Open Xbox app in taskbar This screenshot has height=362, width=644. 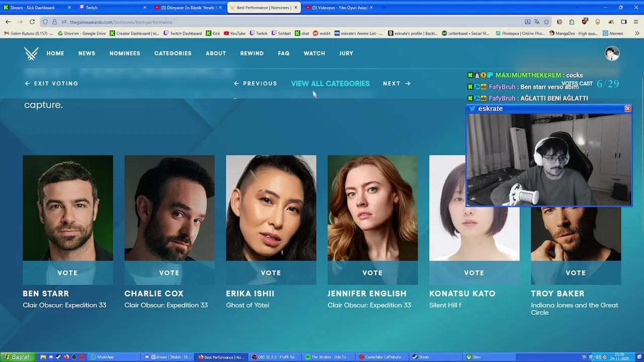[489, 357]
